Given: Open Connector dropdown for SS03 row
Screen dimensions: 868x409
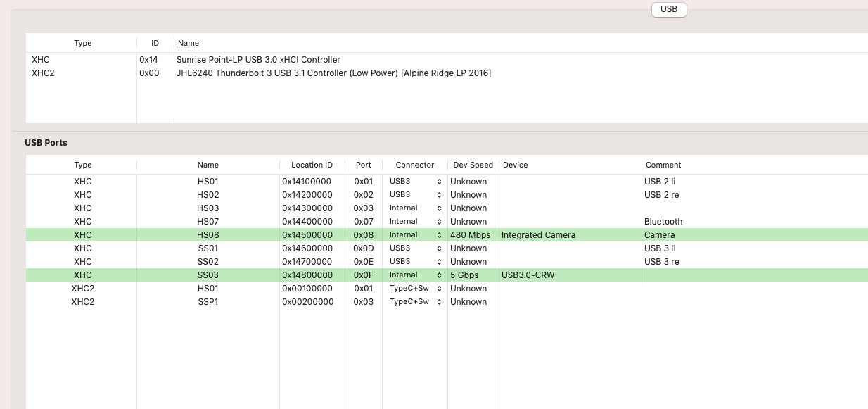Looking at the screenshot, I should (x=415, y=275).
